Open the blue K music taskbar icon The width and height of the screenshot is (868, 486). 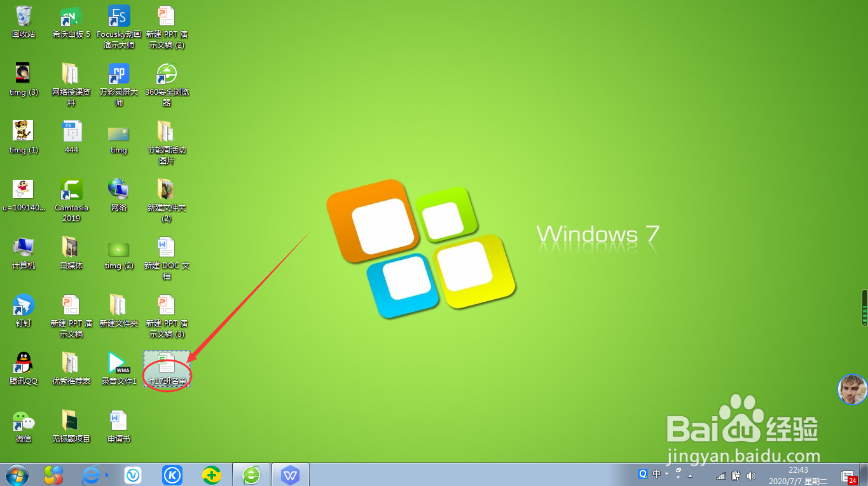(x=172, y=475)
